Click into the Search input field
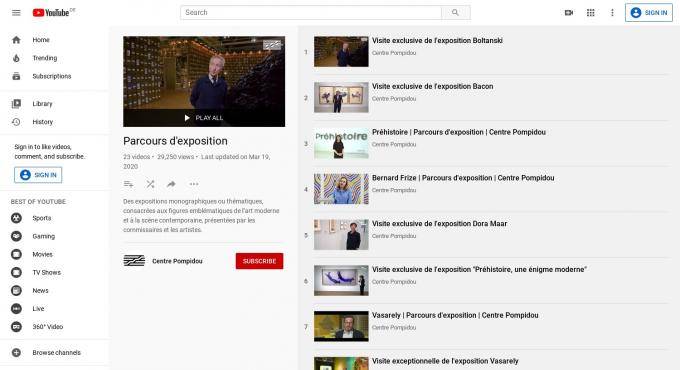This screenshot has height=370, width=680. click(311, 13)
